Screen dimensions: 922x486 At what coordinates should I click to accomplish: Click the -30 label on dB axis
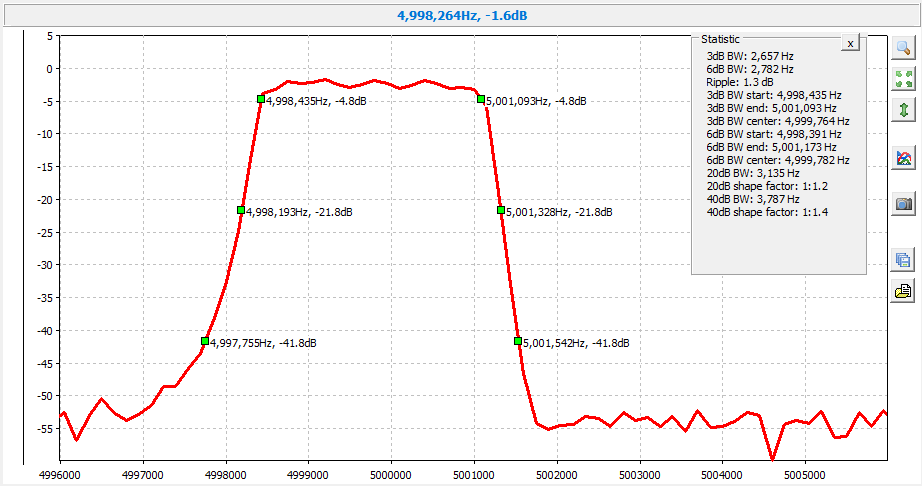coord(43,265)
